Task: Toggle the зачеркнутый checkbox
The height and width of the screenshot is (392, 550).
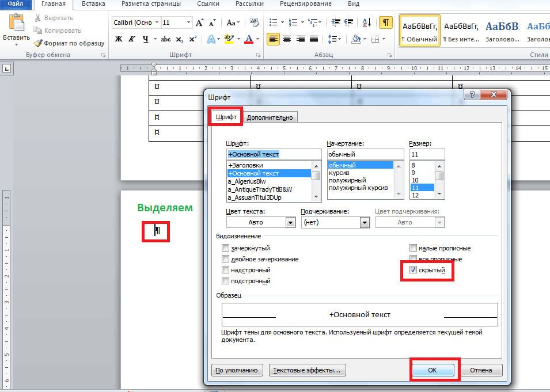Action: pyautogui.click(x=225, y=248)
